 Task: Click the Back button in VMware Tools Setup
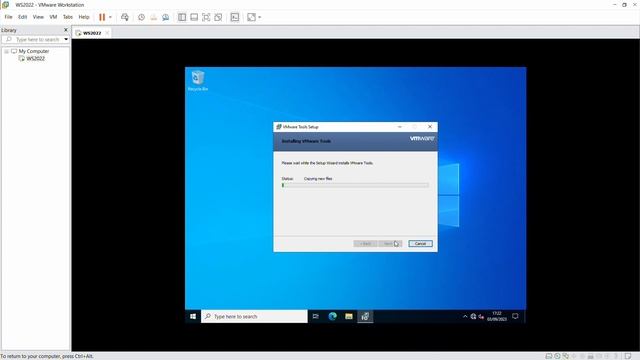(x=365, y=244)
